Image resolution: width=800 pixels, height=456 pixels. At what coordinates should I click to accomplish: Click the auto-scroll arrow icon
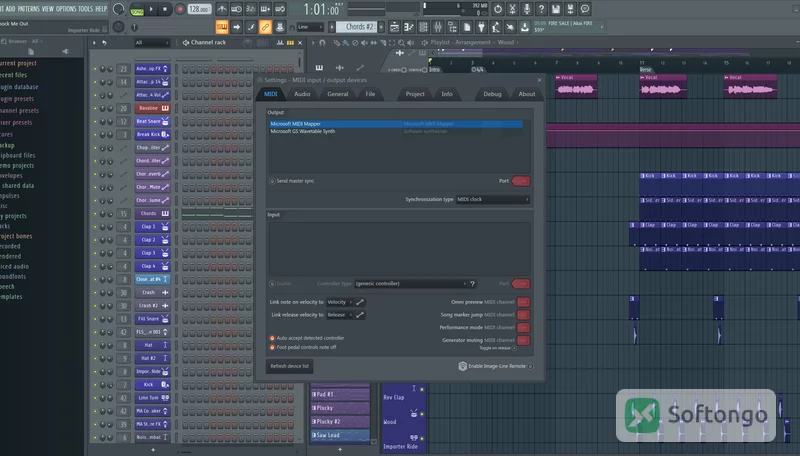[236, 27]
